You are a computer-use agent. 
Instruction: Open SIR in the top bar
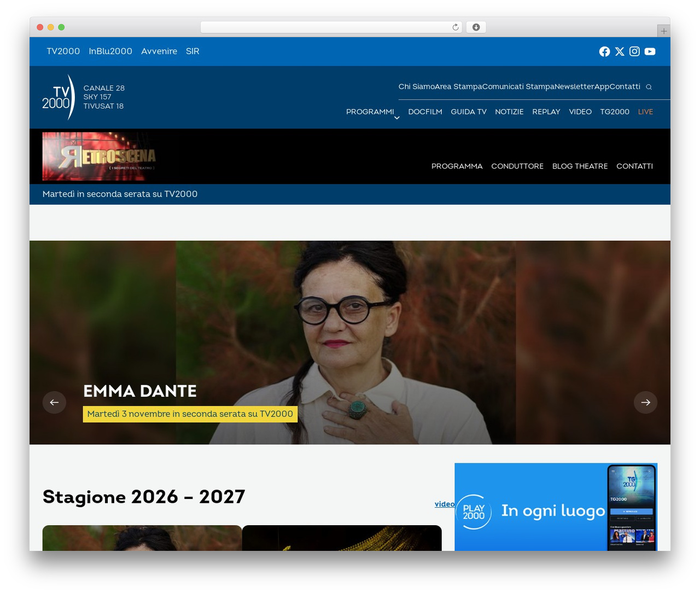(192, 51)
